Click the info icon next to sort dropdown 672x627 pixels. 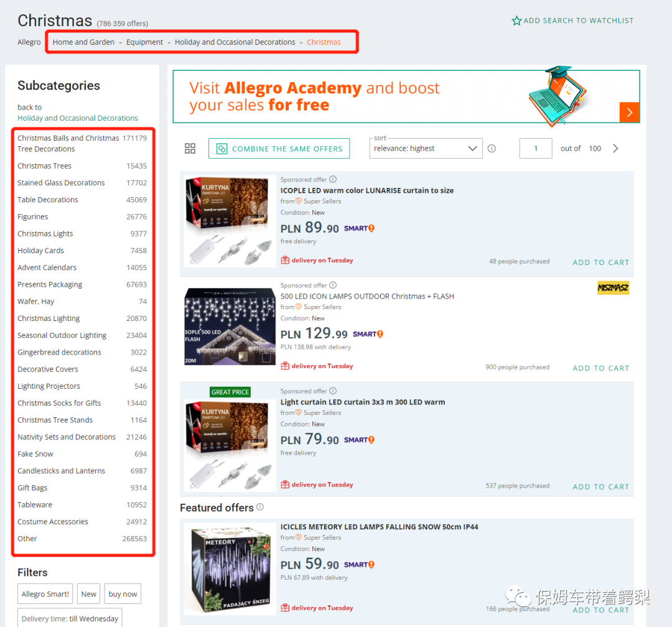(492, 149)
